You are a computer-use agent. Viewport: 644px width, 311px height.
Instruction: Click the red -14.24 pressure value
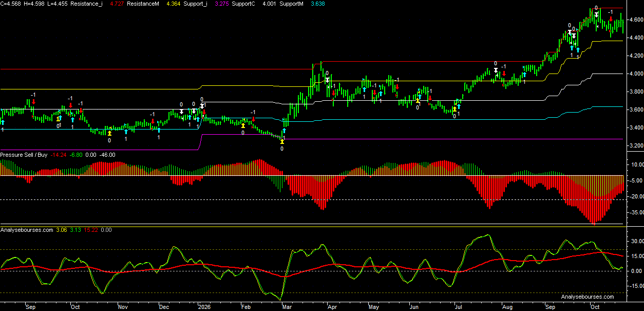[x=59, y=155]
